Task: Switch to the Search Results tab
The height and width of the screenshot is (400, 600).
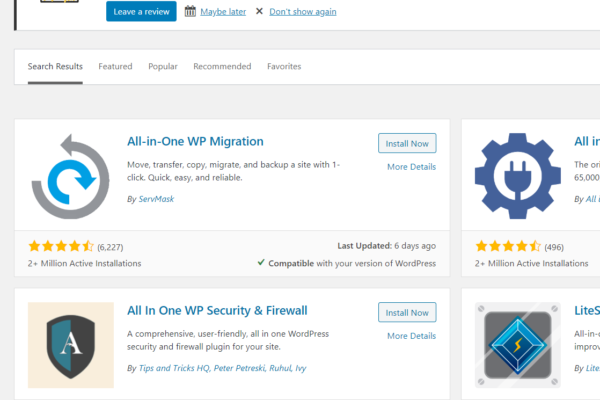Action: click(55, 67)
